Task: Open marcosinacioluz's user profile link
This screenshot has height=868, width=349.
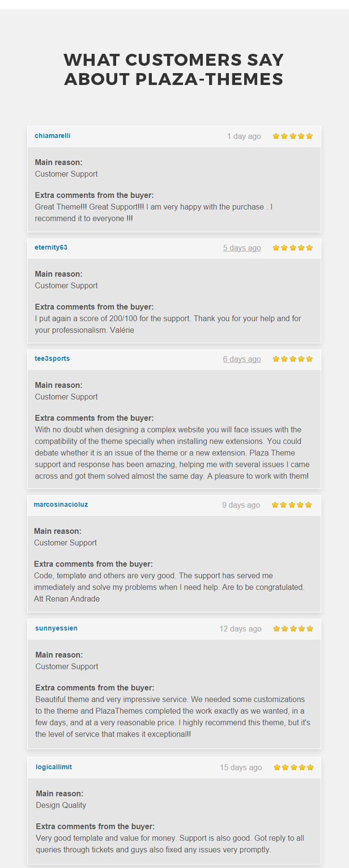Action: tap(61, 504)
